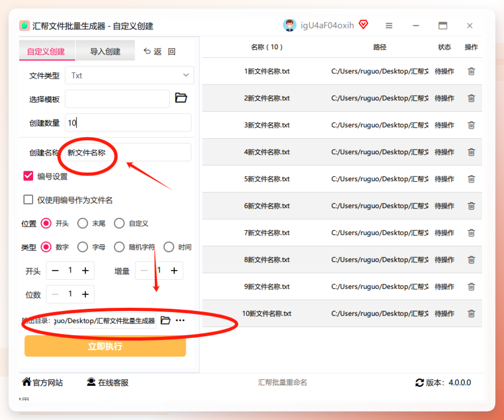
Task: Click the 创建数量 input field
Action: click(x=128, y=123)
